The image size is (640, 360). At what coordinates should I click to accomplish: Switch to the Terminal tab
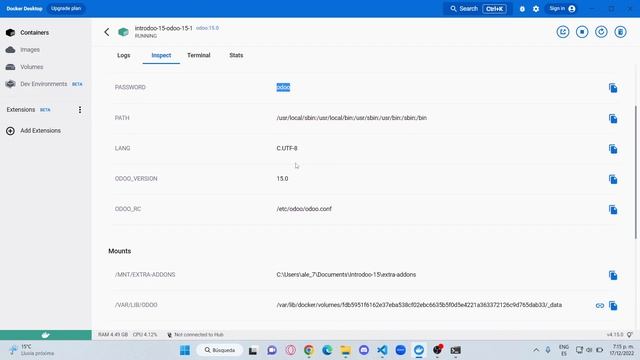coord(199,56)
